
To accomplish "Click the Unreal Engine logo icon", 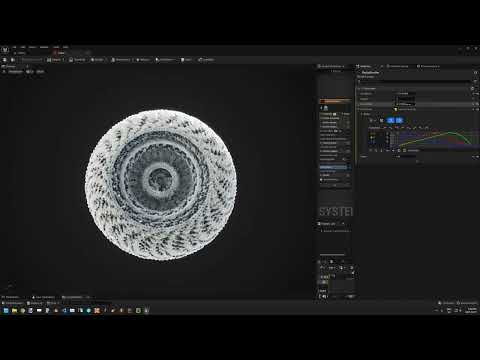I will point(5,50).
